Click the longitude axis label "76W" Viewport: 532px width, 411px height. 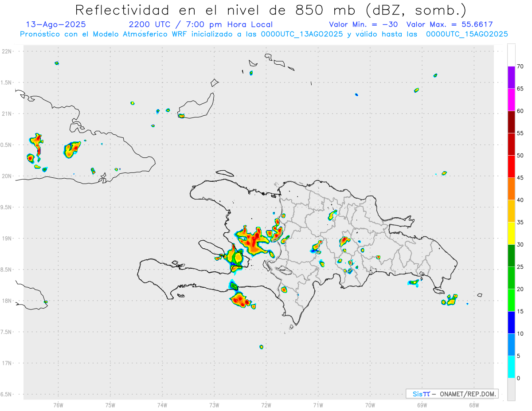tap(58, 405)
